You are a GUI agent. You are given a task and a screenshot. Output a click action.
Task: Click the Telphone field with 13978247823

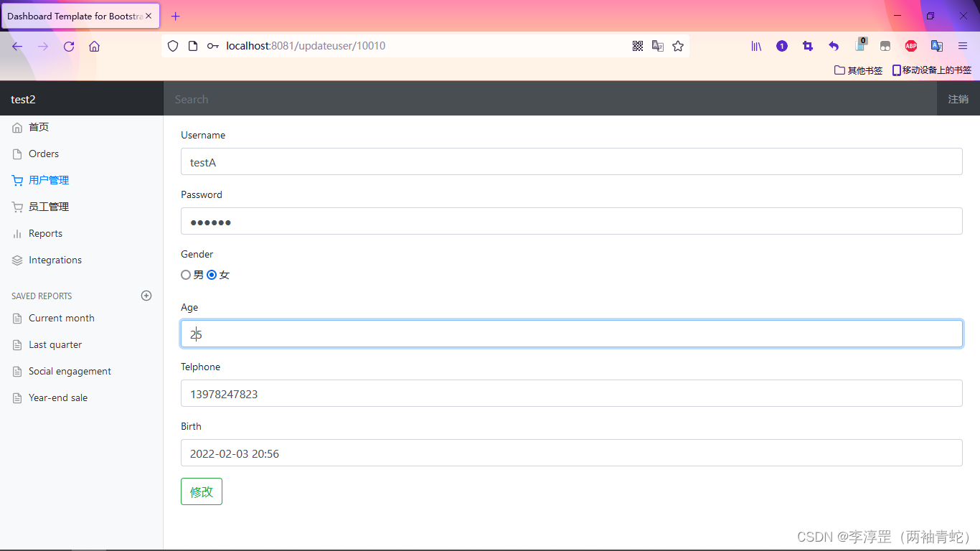point(572,393)
